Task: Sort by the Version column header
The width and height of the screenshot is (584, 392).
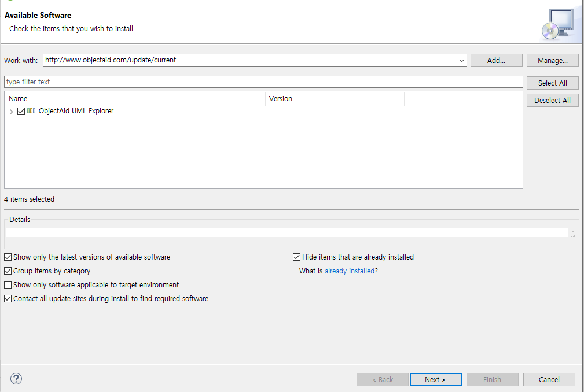Action: (335, 98)
